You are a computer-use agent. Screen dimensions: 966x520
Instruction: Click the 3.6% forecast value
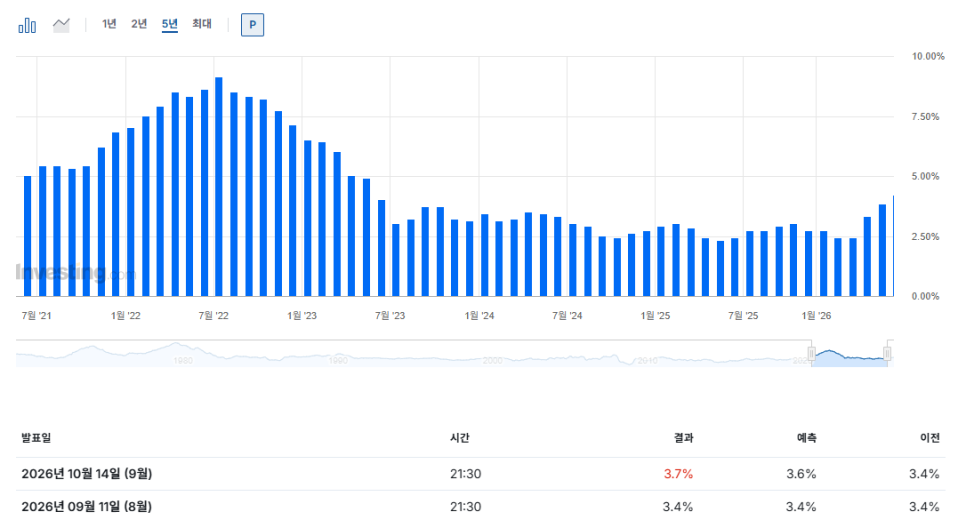click(x=801, y=474)
